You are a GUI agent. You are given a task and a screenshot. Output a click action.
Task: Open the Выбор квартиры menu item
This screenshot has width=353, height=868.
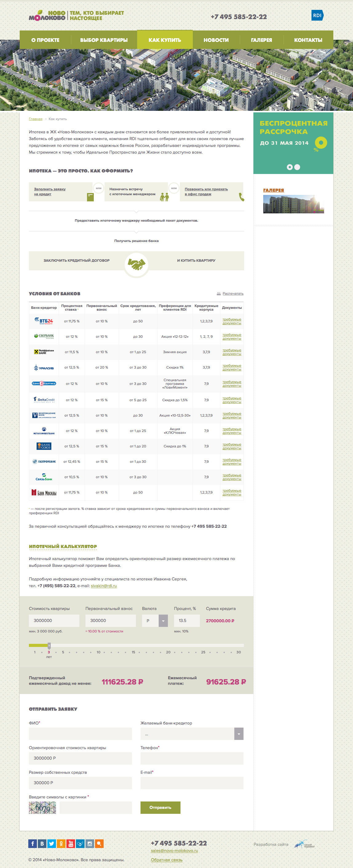(x=104, y=40)
